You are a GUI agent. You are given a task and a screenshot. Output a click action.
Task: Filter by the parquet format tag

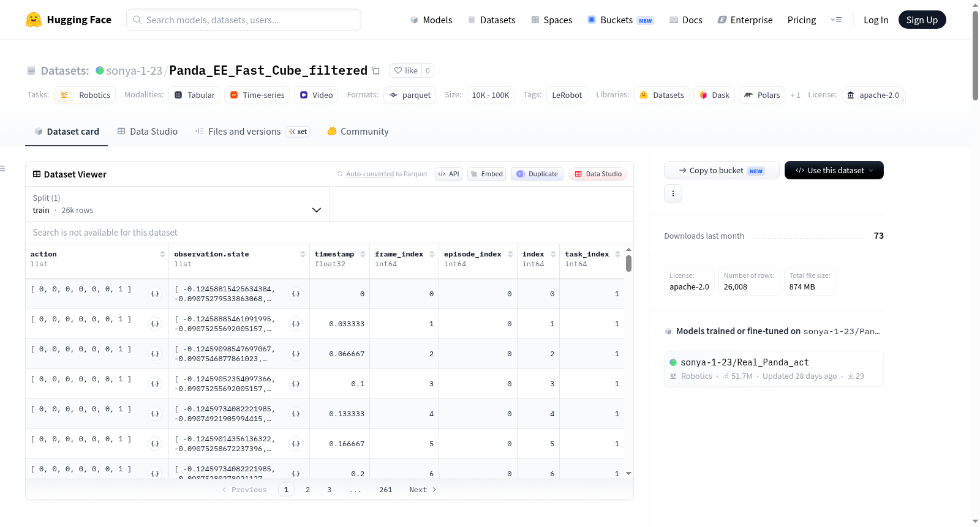410,95
